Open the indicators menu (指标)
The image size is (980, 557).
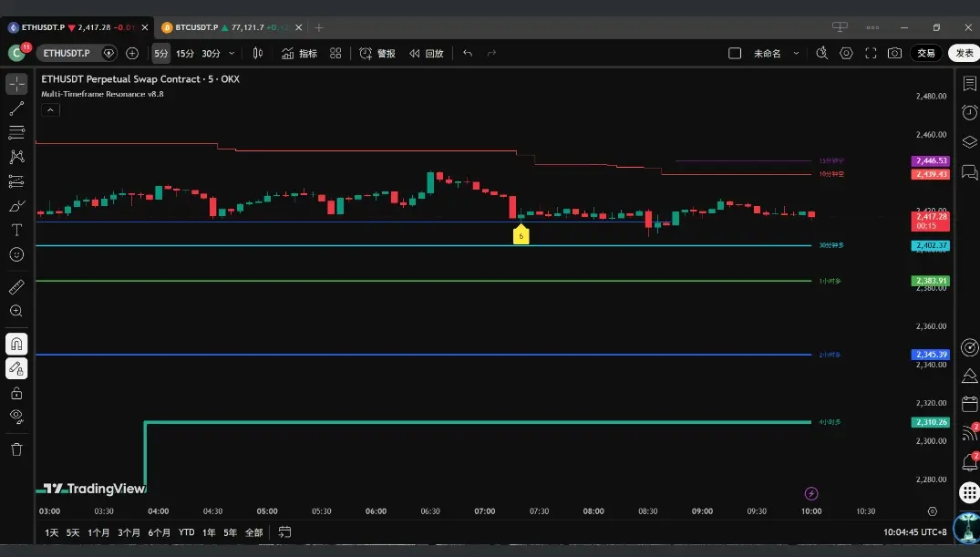[x=299, y=53]
